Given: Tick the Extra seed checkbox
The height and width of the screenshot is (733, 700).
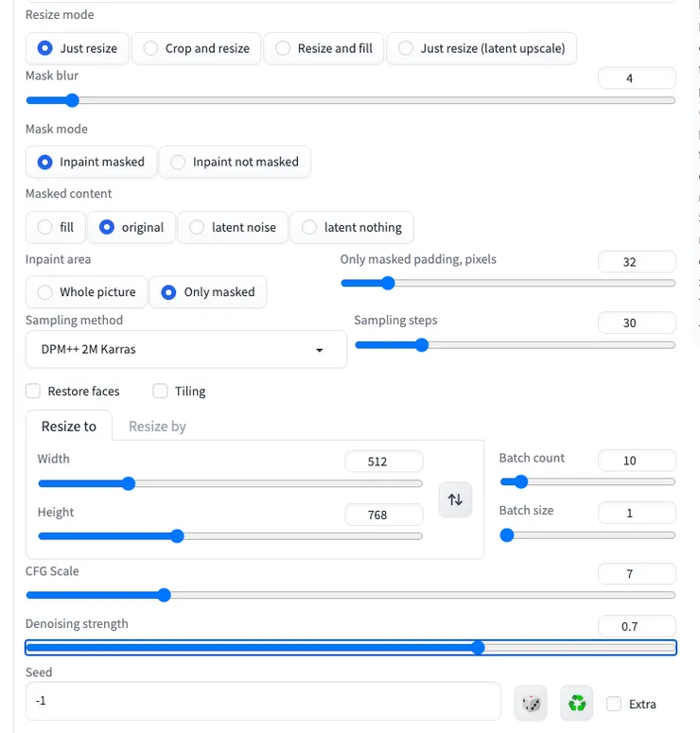Looking at the screenshot, I should [614, 704].
